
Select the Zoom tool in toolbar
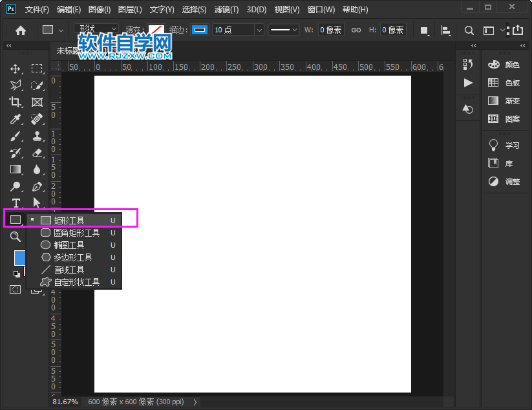click(16, 237)
